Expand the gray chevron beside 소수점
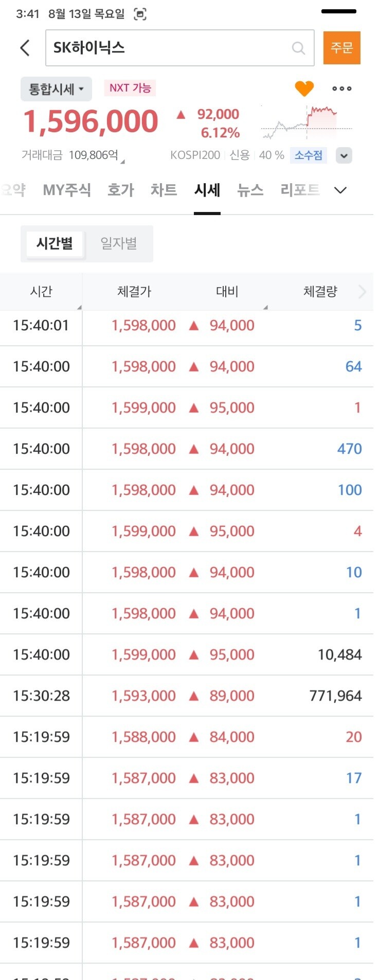 (344, 155)
